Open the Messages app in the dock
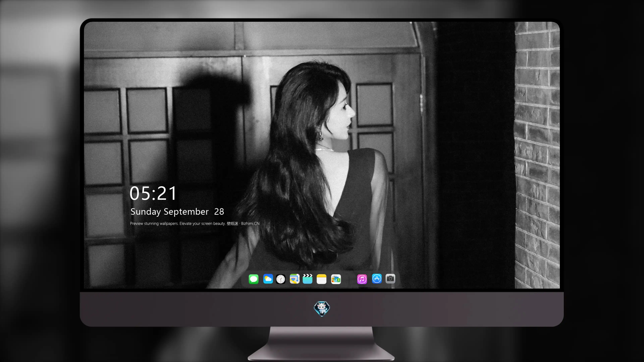 coord(254,279)
